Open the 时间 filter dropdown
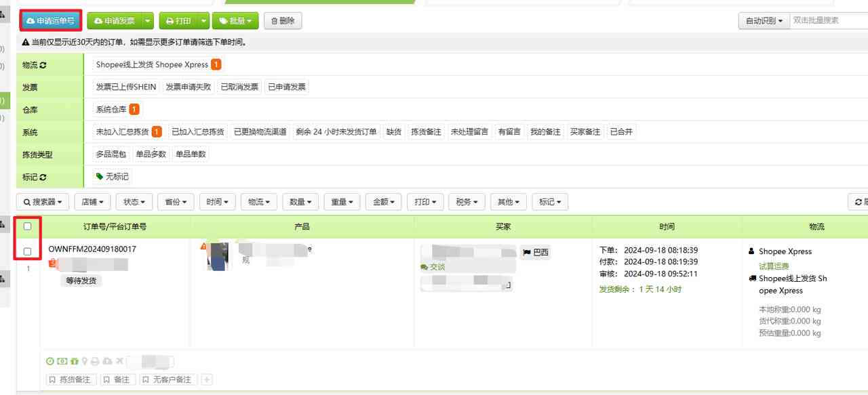868x395 pixels. (217, 201)
